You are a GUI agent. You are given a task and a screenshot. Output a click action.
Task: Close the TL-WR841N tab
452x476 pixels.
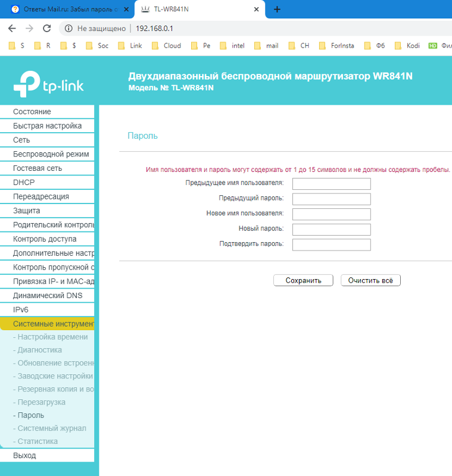pyautogui.click(x=257, y=10)
